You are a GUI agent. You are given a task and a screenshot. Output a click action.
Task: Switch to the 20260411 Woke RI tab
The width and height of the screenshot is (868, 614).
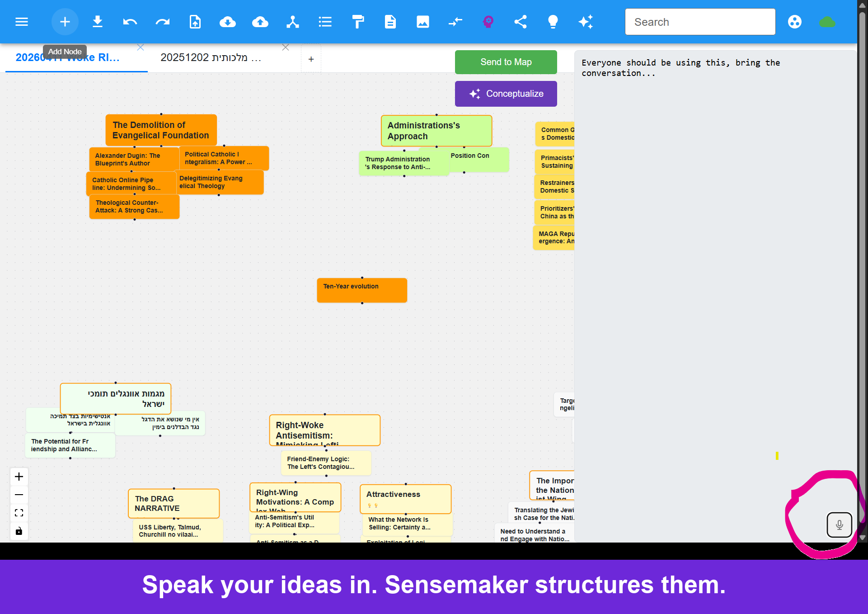(68, 57)
